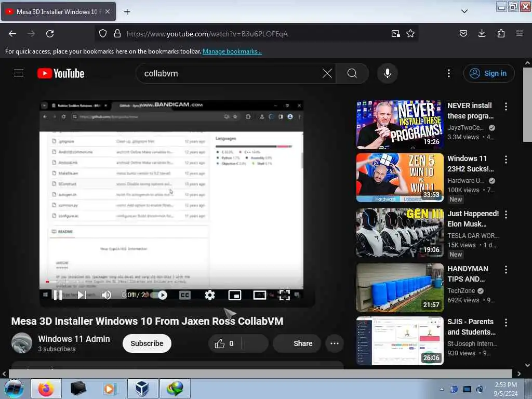This screenshot has width=532, height=399.
Task: Open Save to Pocket icon
Action: [463, 34]
